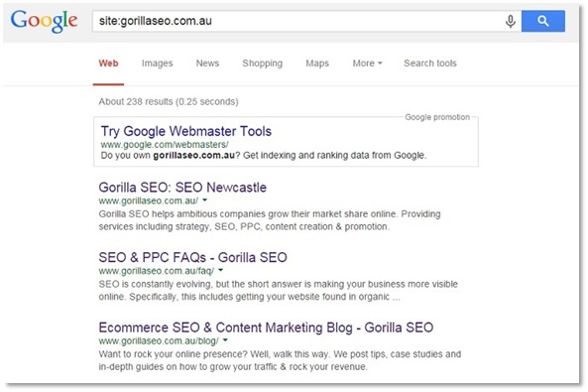Switch to the News tab

click(x=207, y=64)
